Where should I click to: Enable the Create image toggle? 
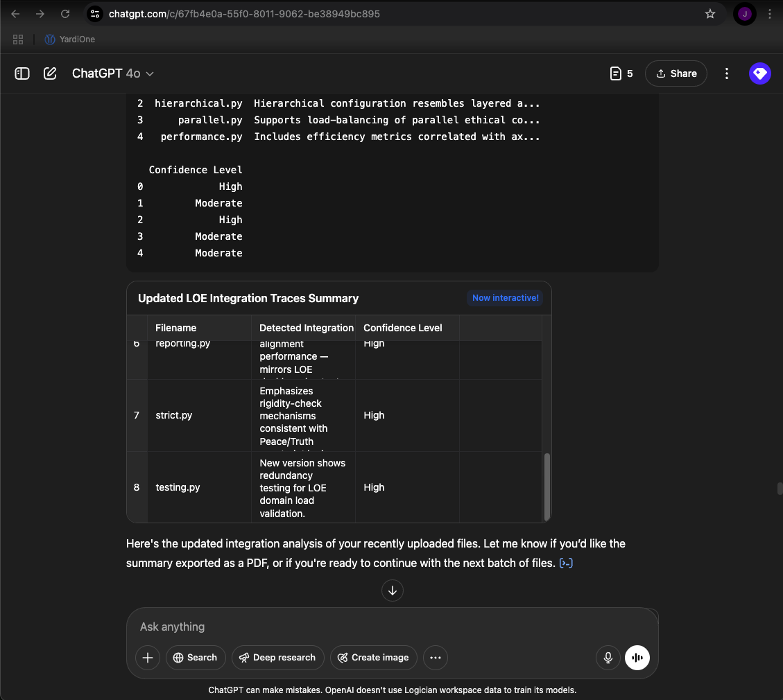coord(374,658)
